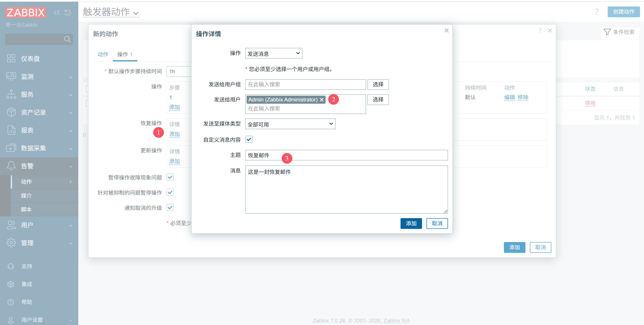The image size is (644, 325).
Task: Click the 管理 gear icon
Action: [11, 243]
